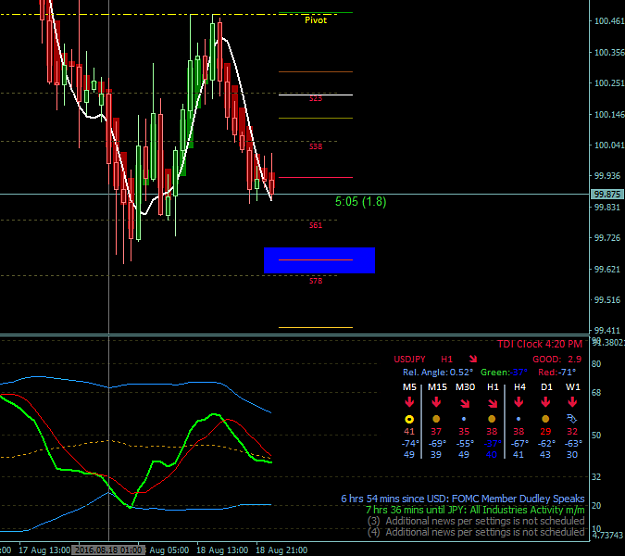The height and width of the screenshot is (556, 625).
Task: Click the small blue dot under M30
Action: (x=464, y=419)
